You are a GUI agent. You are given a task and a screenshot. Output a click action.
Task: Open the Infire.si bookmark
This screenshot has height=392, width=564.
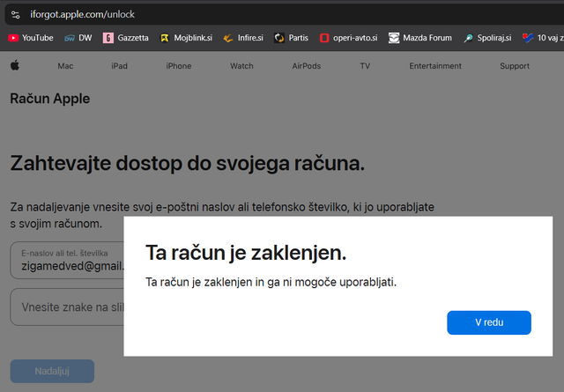click(243, 38)
